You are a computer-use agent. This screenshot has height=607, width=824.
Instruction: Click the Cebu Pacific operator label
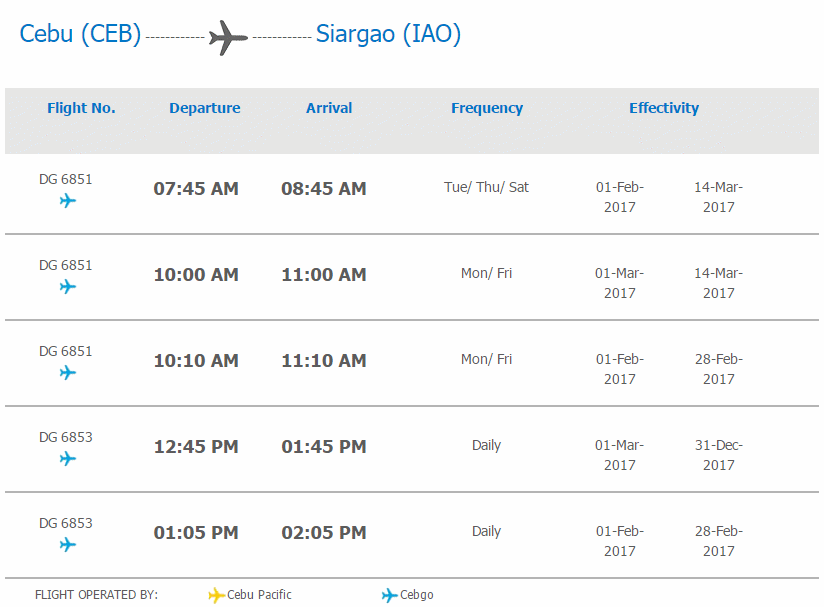coord(260,595)
